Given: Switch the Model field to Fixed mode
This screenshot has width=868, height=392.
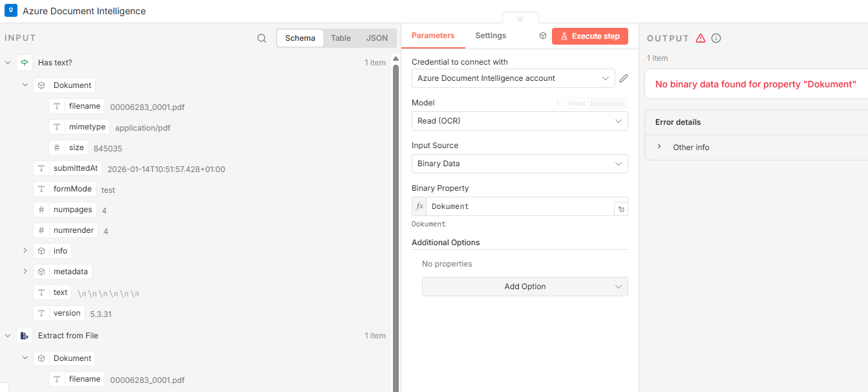Looking at the screenshot, I should 576,103.
